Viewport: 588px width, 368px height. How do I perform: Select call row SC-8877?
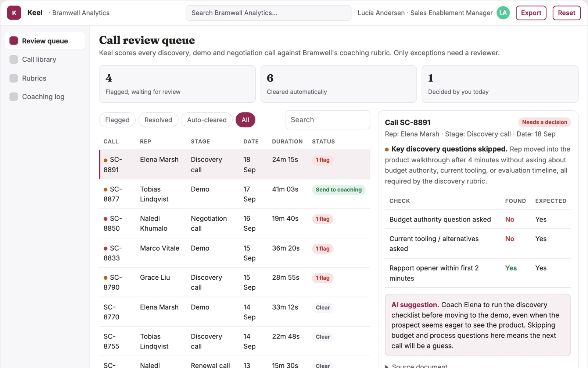click(x=234, y=194)
